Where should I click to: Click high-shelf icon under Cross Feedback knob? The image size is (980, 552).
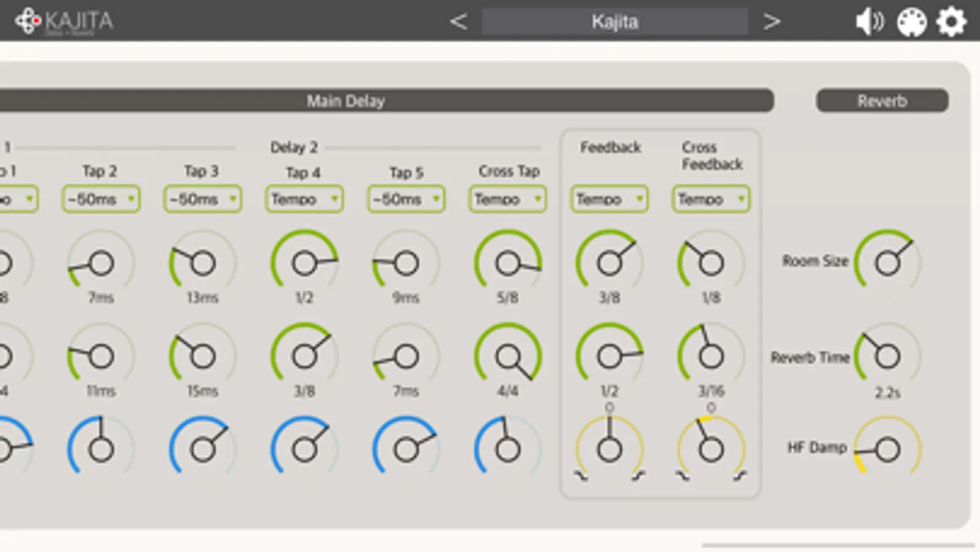pyautogui.click(x=740, y=476)
